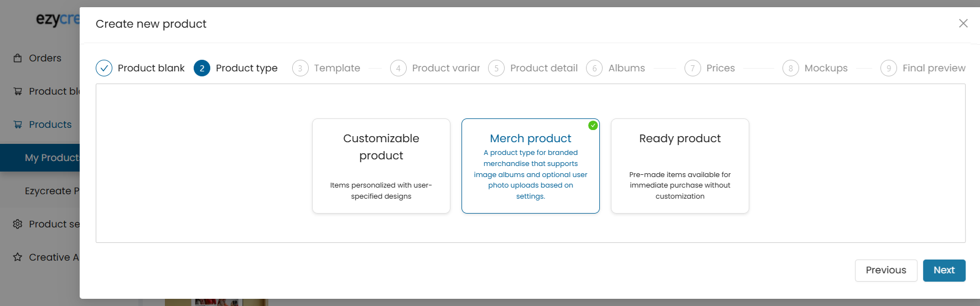980x306 pixels.
Task: Click the Previous button
Action: tap(886, 271)
